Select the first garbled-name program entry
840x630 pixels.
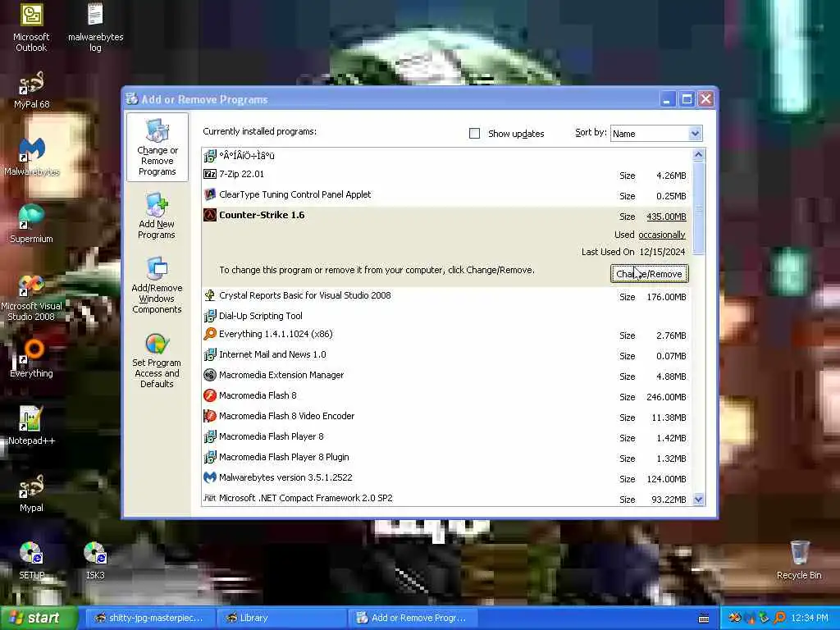click(447, 156)
